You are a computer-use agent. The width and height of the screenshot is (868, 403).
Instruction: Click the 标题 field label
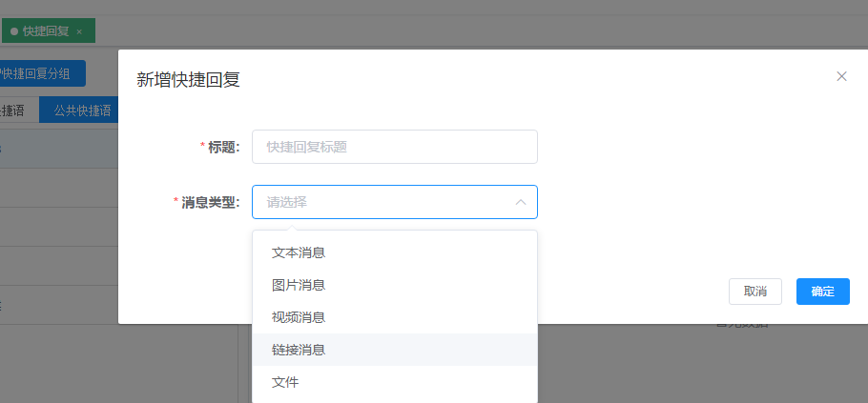point(223,147)
